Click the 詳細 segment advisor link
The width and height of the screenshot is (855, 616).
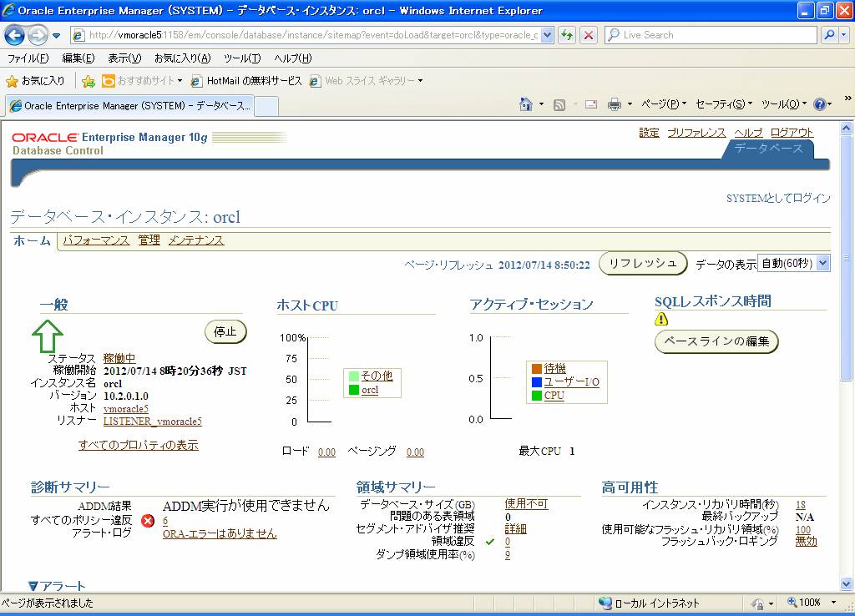516,529
